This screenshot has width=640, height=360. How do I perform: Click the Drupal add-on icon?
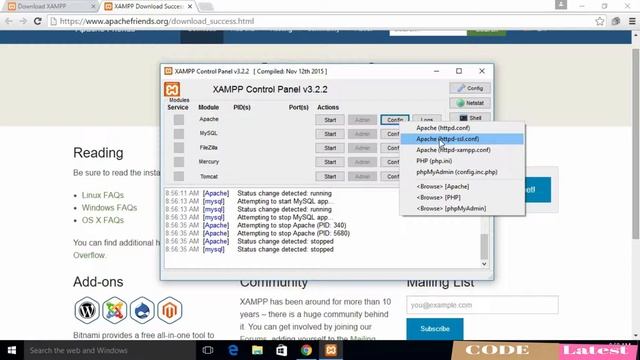point(142,310)
